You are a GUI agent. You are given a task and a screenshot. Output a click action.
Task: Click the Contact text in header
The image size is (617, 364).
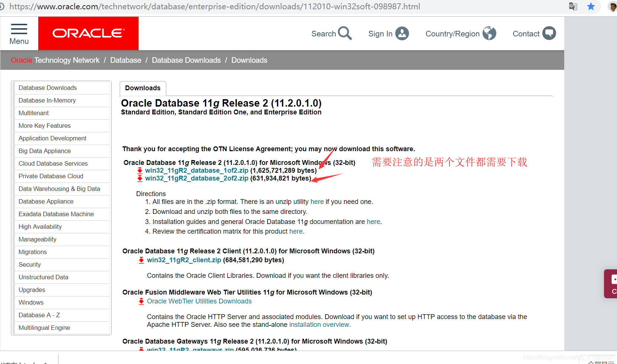pyautogui.click(x=526, y=34)
